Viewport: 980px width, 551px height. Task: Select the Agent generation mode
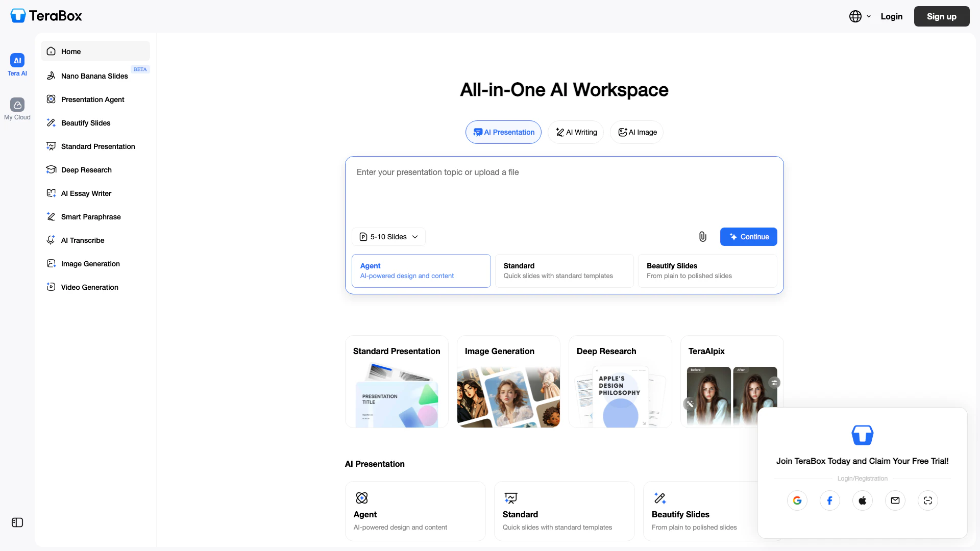421,270
